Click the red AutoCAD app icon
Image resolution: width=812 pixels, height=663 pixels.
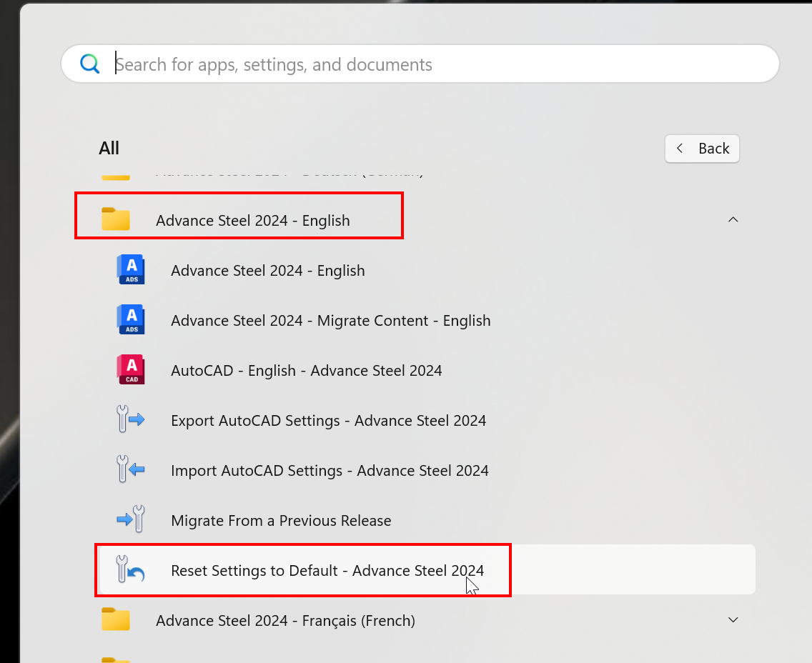131,370
